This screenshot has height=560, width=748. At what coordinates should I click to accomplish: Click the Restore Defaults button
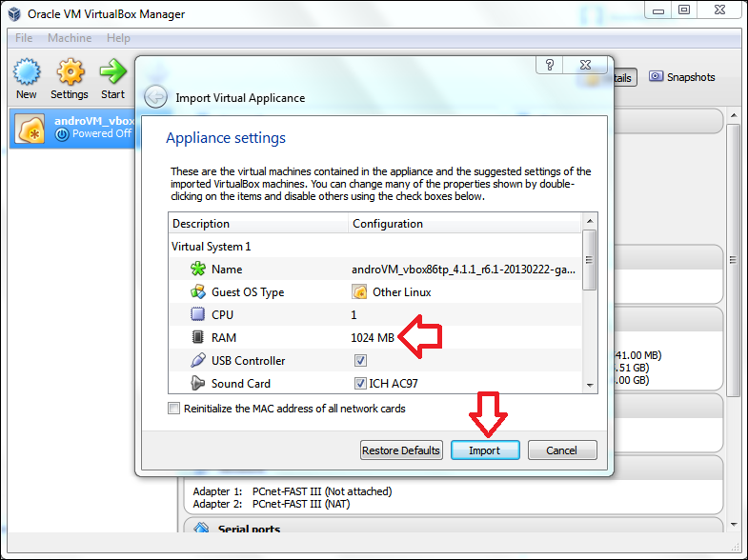401,450
